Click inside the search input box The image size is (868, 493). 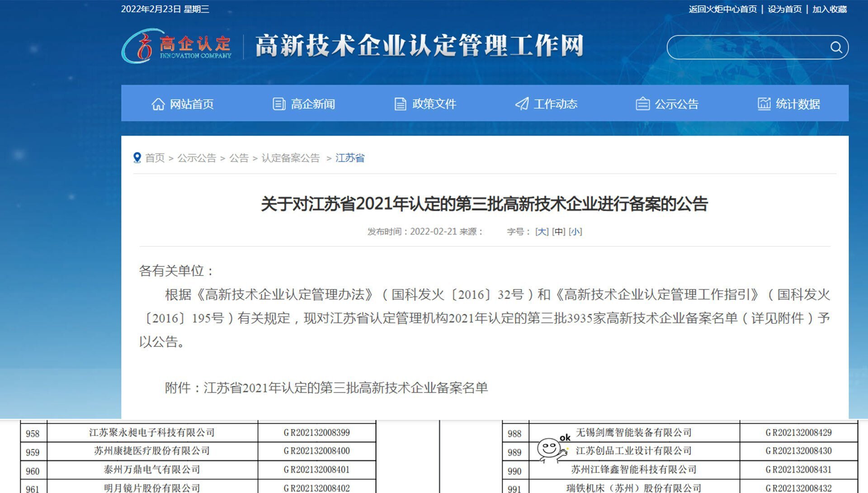coord(746,47)
